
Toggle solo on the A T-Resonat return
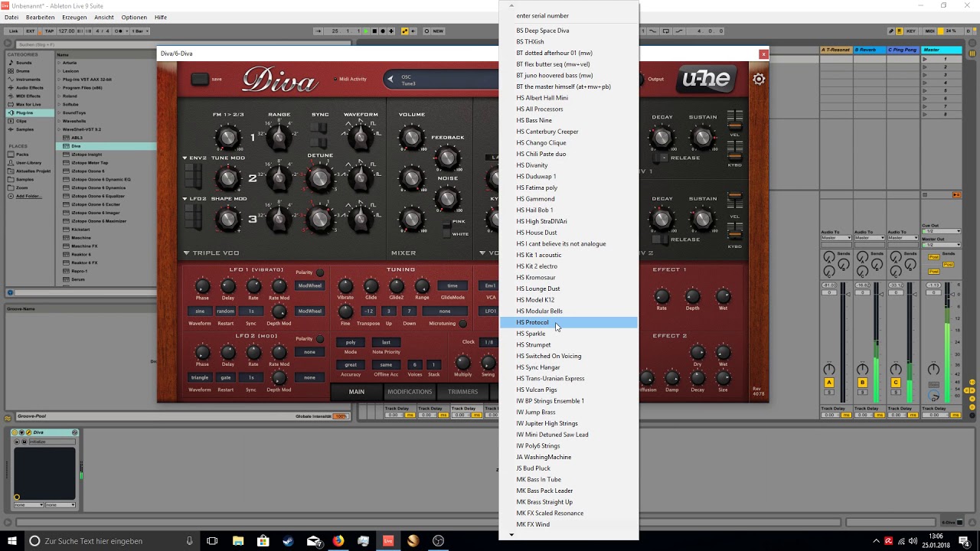829,393
